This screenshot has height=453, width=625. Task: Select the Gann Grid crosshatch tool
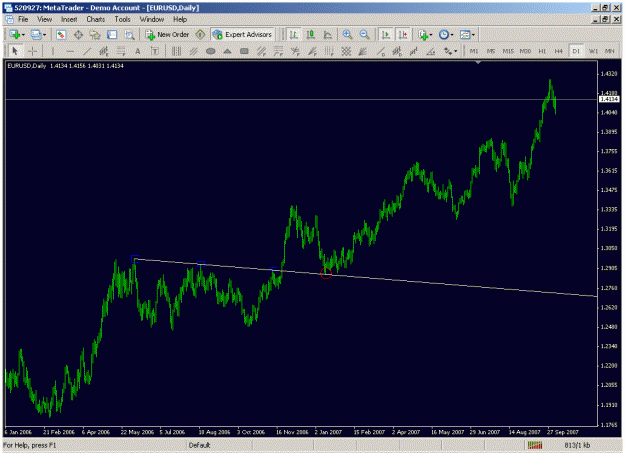[346, 51]
